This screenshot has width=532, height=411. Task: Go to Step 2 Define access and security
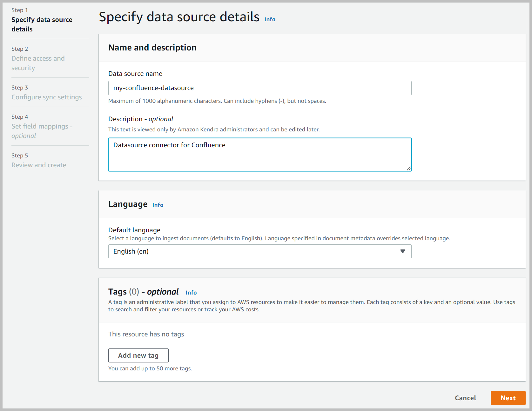[38, 63]
